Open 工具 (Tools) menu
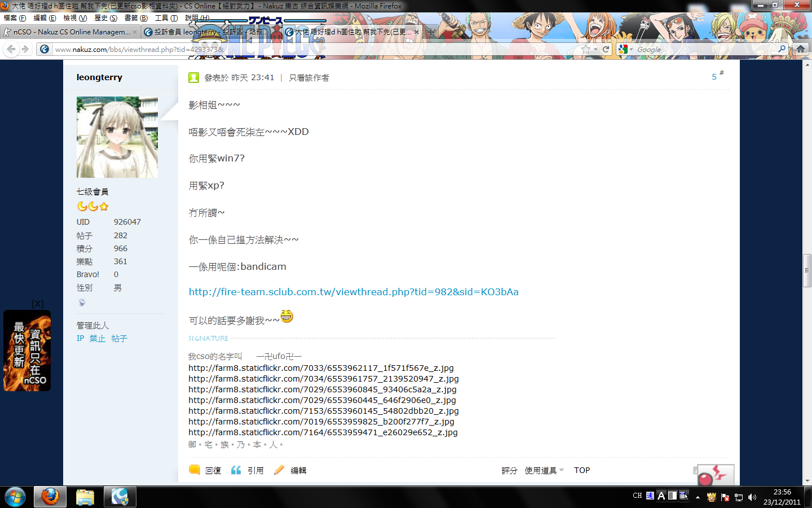The width and height of the screenshot is (812, 508). 166,18
